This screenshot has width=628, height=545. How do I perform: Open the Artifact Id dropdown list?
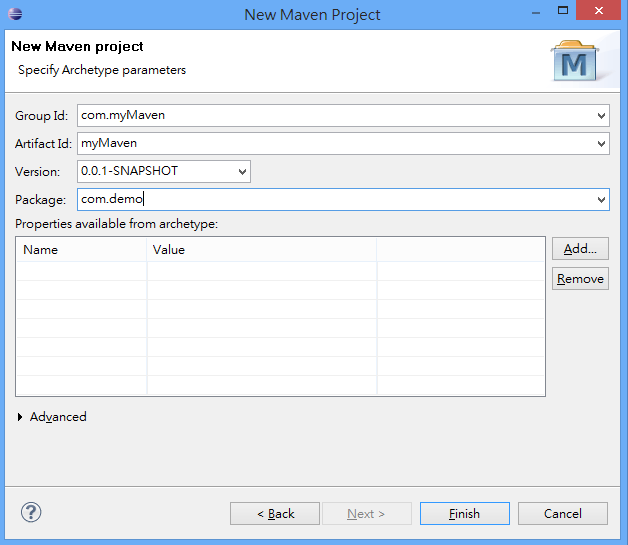[x=601, y=144]
